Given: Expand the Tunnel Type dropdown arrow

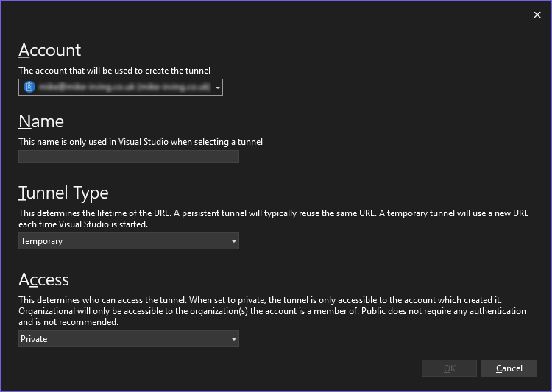Looking at the screenshot, I should (x=233, y=241).
